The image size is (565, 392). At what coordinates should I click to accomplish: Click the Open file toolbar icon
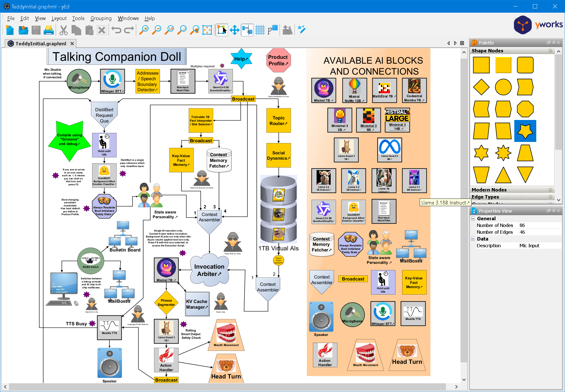click(x=23, y=30)
